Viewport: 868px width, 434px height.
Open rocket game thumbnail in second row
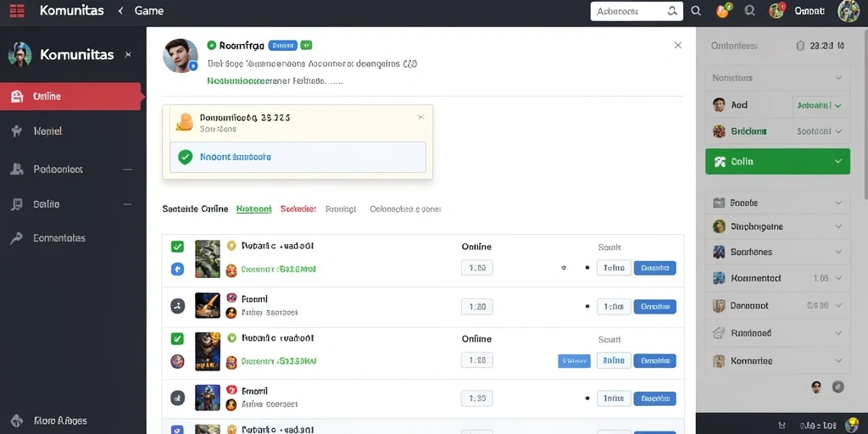coord(208,305)
